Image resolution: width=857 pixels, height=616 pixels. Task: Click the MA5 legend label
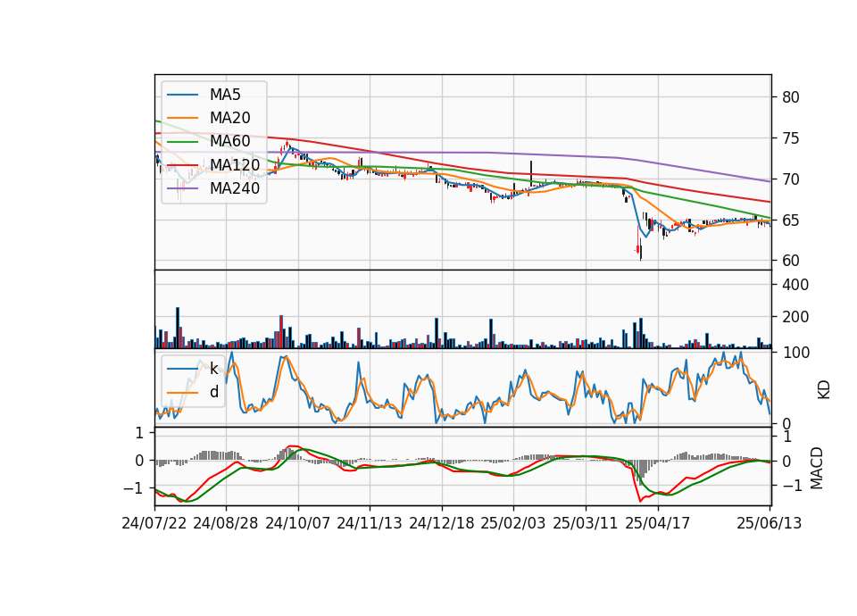[225, 95]
